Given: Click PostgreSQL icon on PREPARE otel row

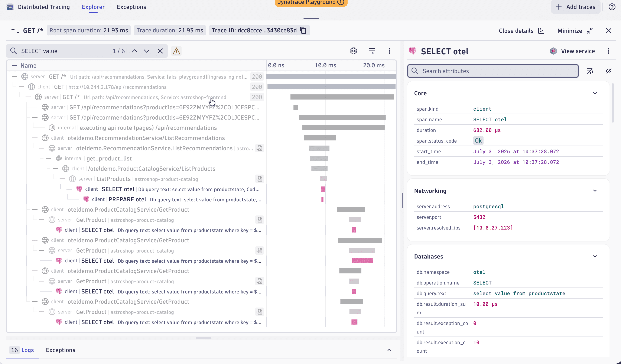Looking at the screenshot, I should [x=86, y=199].
